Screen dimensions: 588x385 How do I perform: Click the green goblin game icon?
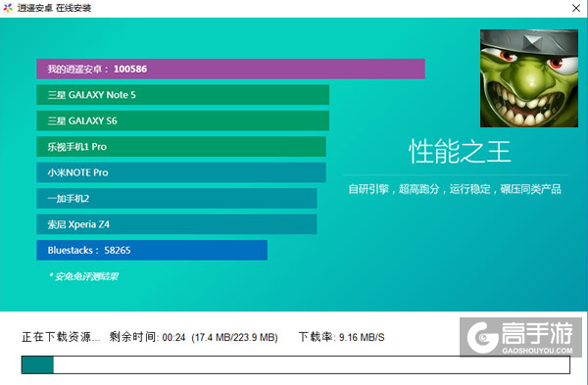pos(529,78)
